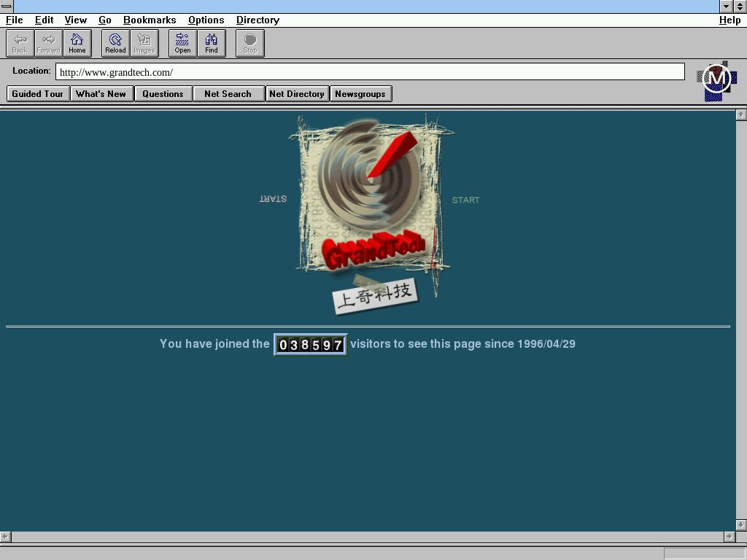747x560 pixels.
Task: Click the Back navigation icon
Action: click(20, 43)
